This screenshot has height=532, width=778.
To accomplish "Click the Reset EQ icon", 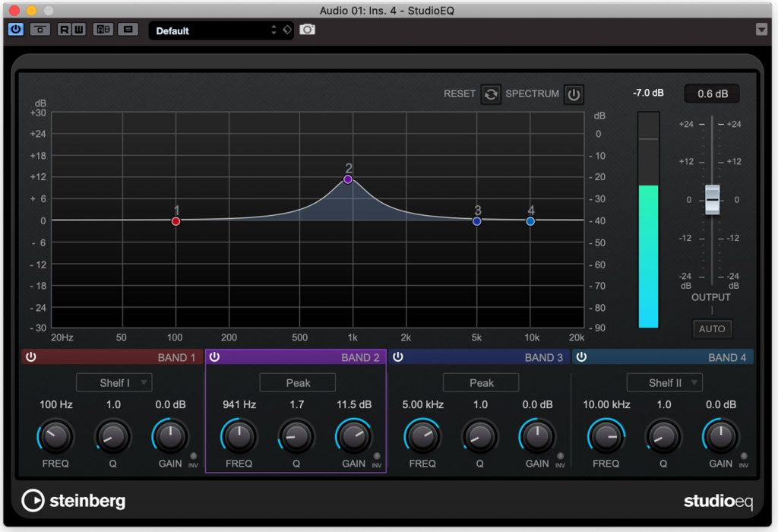I will [x=490, y=94].
